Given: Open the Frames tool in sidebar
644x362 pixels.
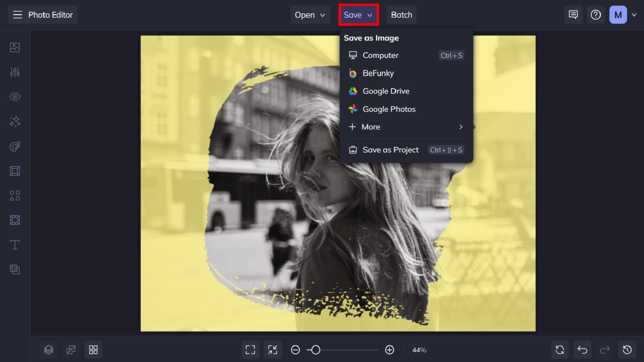Looking at the screenshot, I should [14, 171].
